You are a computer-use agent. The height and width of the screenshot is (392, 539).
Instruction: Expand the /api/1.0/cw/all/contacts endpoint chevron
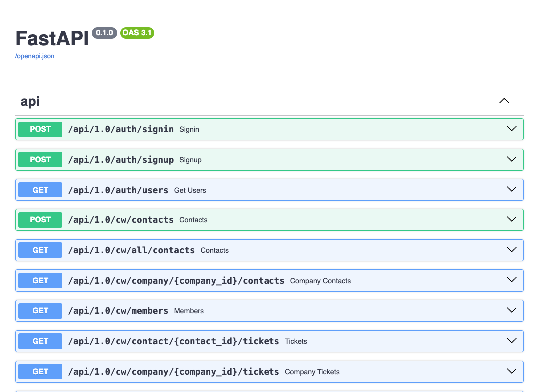[512, 249]
